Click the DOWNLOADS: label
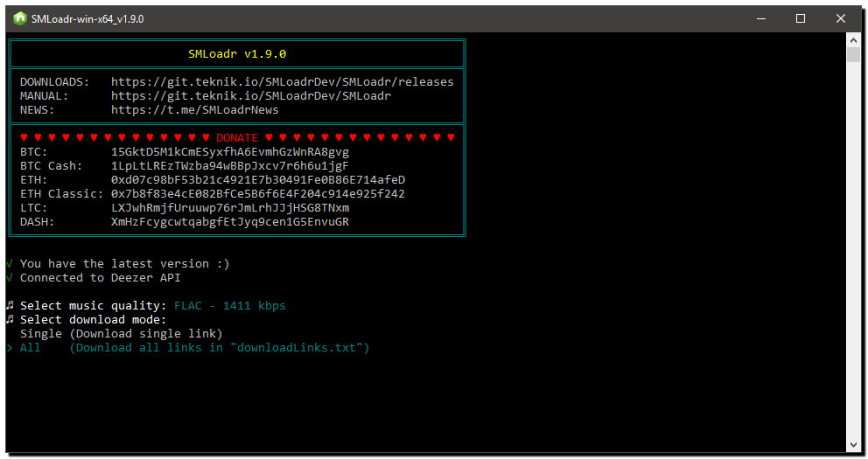The height and width of the screenshot is (459, 868). coord(54,82)
